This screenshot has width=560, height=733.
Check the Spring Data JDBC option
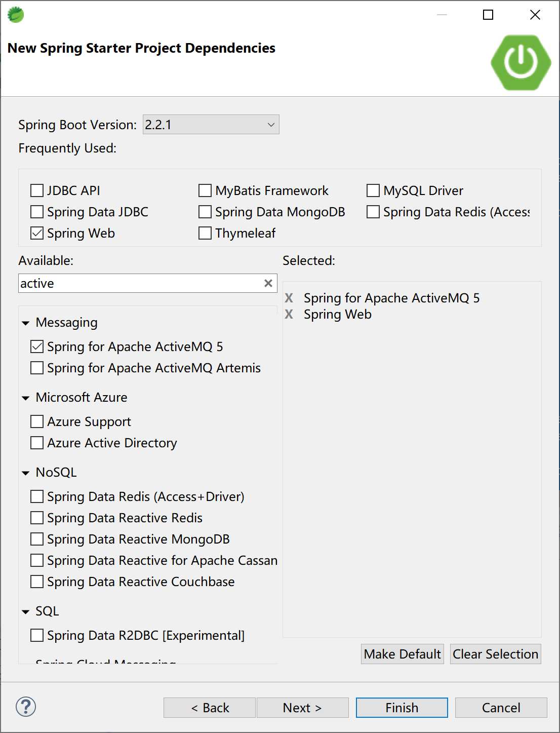[x=37, y=212]
